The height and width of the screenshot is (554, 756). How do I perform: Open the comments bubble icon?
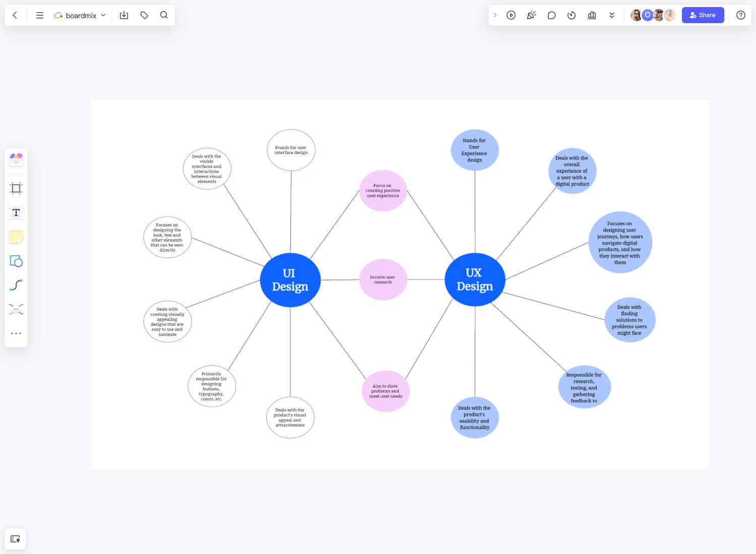point(551,15)
